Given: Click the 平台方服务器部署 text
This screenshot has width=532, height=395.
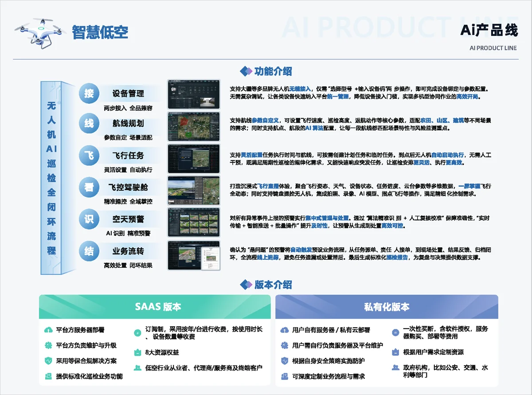Looking at the screenshot, I should [x=80, y=330].
